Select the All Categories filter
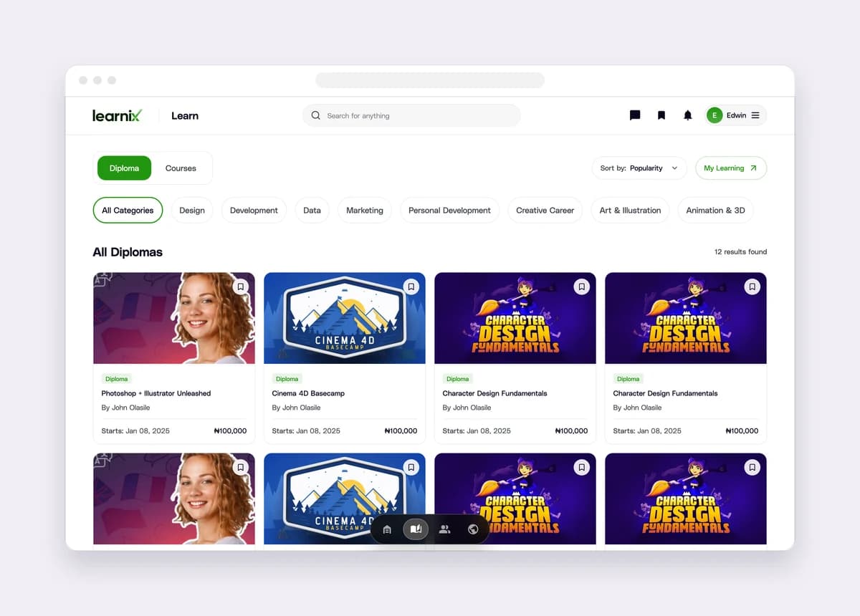Viewport: 860px width, 616px height. (128, 211)
